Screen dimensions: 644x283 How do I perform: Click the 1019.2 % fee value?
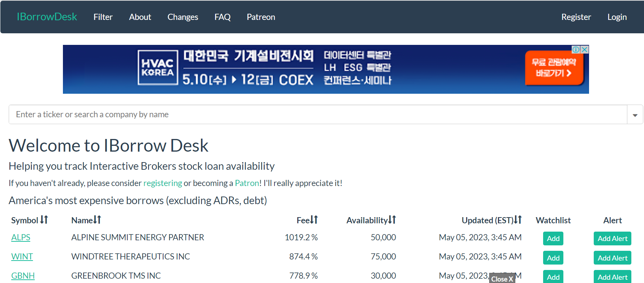coord(301,237)
